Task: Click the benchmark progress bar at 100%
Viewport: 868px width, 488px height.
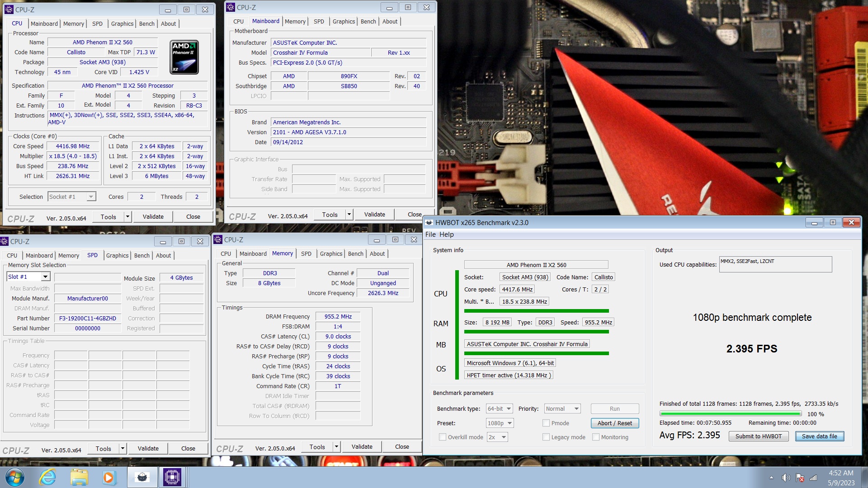Action: [x=731, y=413]
